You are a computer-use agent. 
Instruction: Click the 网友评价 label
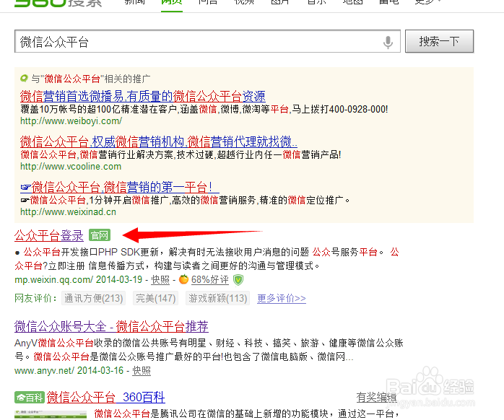coord(35,299)
